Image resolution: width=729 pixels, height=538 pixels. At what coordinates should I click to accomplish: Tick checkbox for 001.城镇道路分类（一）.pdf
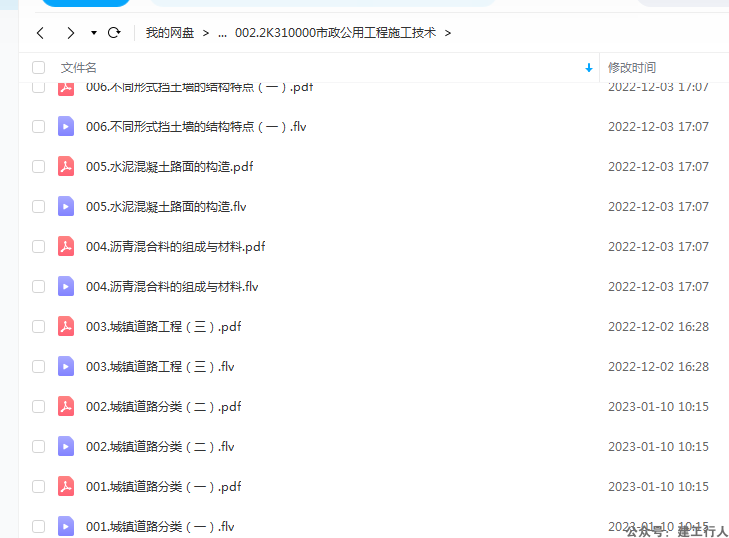39,486
